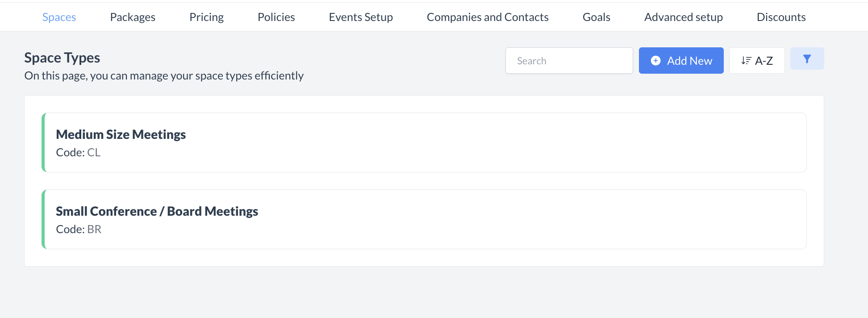The height and width of the screenshot is (318, 868).
Task: Go to the Pricing tab
Action: pyautogui.click(x=206, y=17)
